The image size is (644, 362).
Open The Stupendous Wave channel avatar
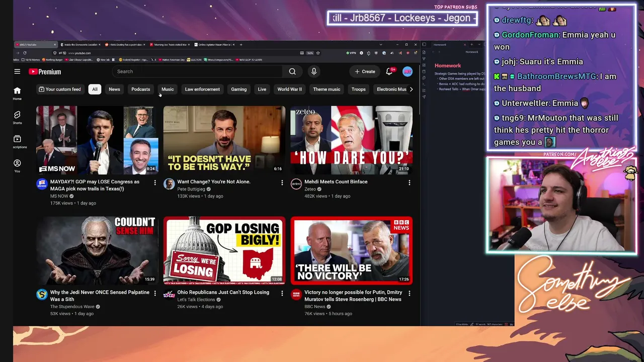(x=42, y=295)
